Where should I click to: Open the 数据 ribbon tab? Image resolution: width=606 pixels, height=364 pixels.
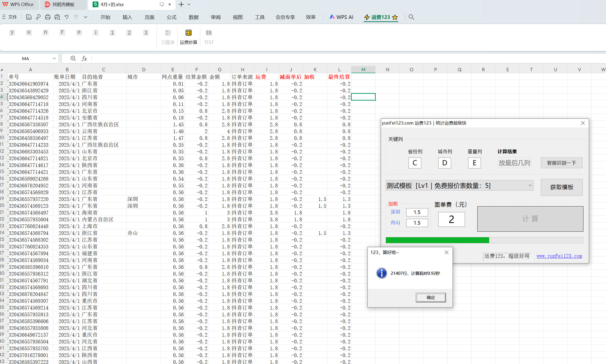(x=194, y=17)
